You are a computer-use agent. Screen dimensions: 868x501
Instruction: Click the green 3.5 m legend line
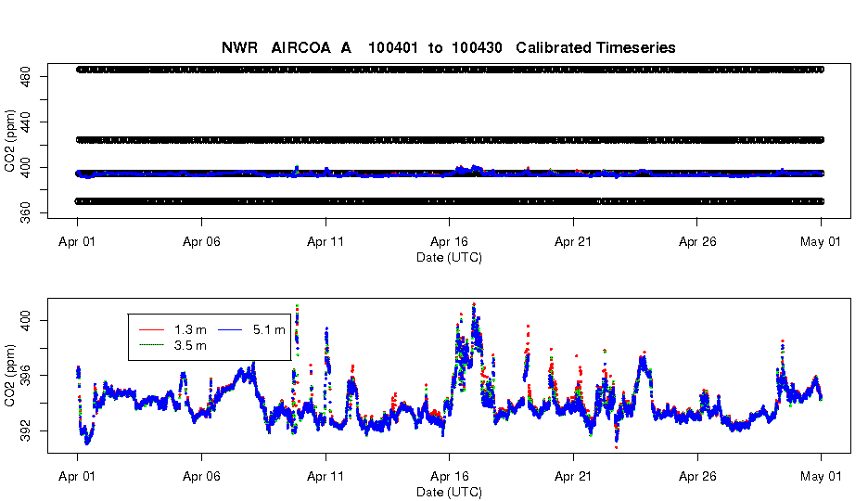point(151,345)
